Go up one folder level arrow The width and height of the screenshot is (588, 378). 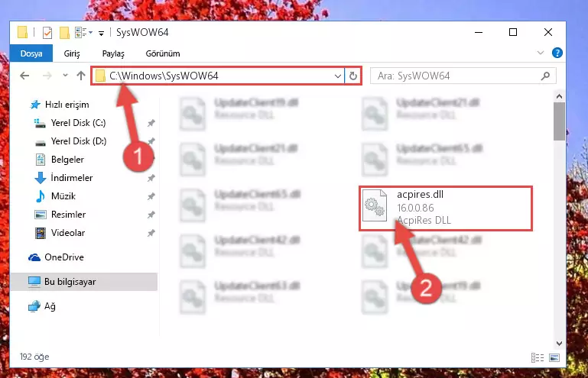pos(80,76)
